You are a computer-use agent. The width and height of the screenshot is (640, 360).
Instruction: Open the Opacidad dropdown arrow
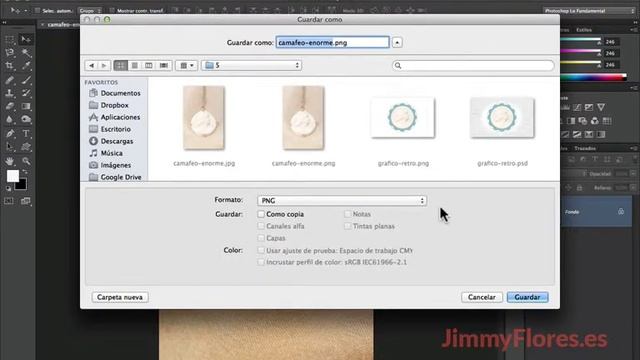click(x=633, y=174)
